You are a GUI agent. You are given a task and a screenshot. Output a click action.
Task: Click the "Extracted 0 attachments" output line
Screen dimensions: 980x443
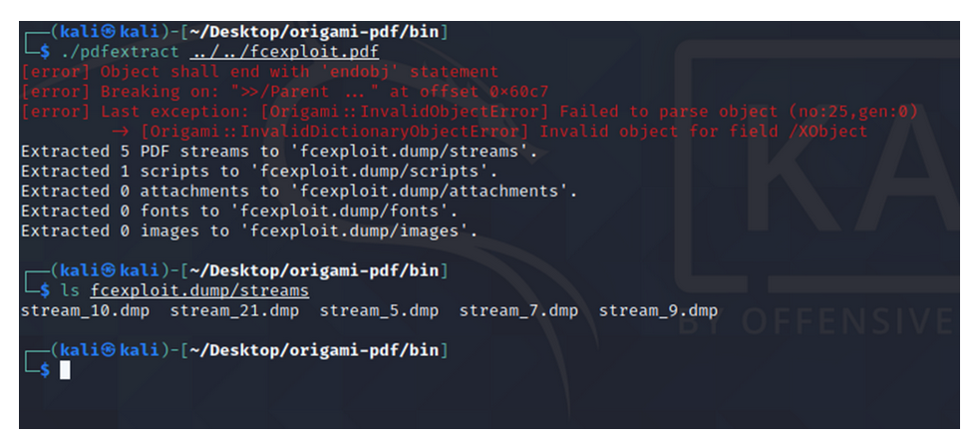[299, 192]
